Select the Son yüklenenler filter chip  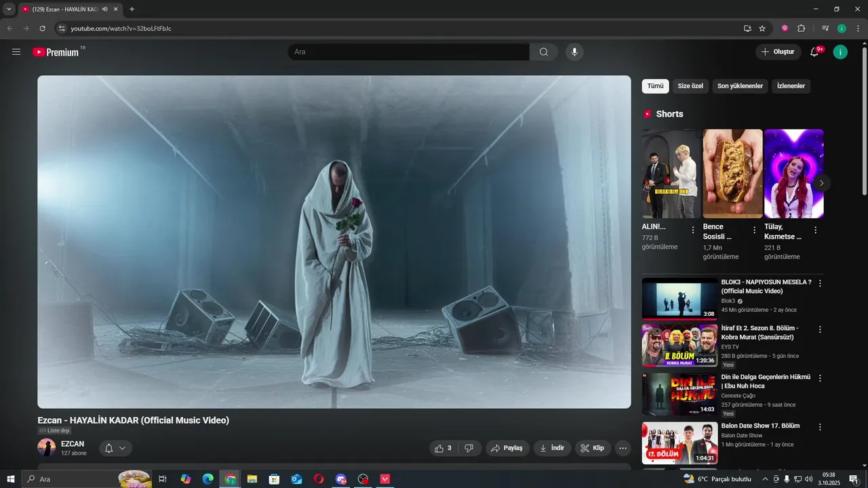point(741,86)
